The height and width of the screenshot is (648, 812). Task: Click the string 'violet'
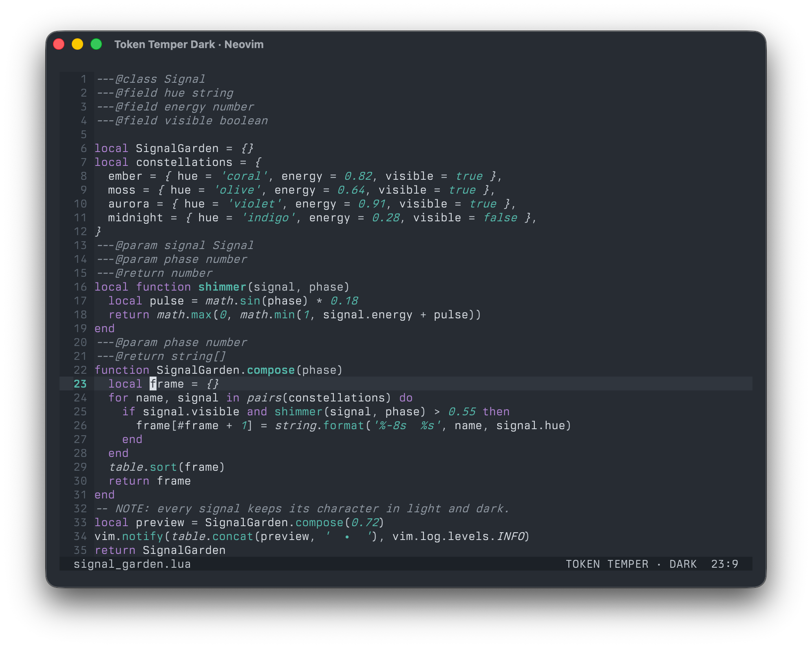point(254,204)
